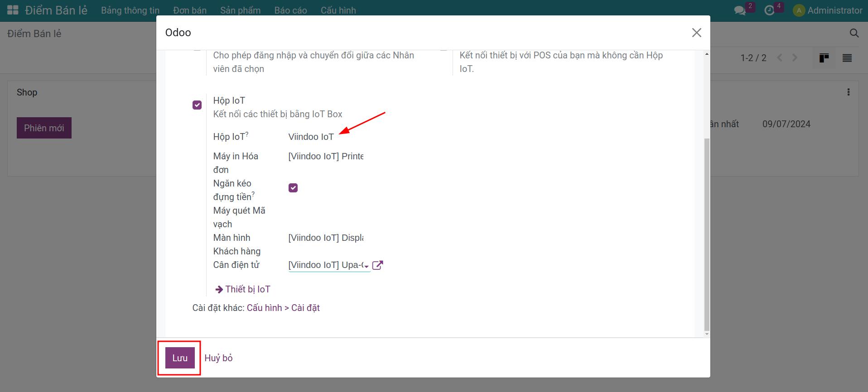
Task: Open the Cấu hình menu
Action: click(x=338, y=10)
